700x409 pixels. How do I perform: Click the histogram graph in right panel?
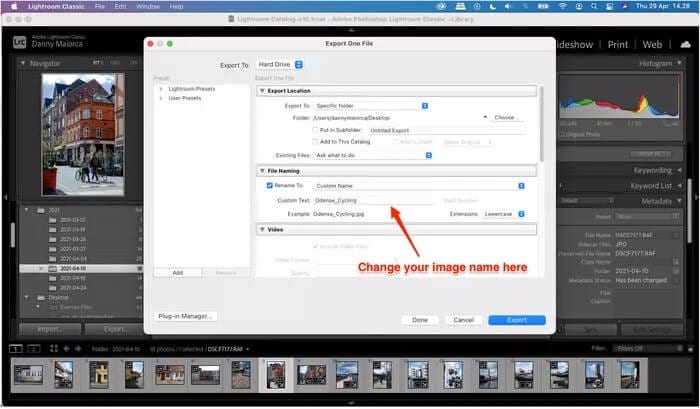[x=620, y=97]
